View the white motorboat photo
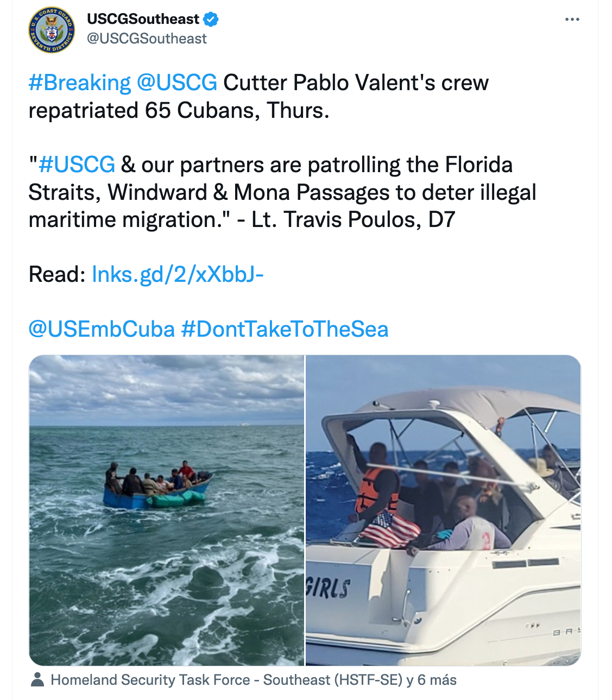The image size is (612, 700). (x=443, y=510)
